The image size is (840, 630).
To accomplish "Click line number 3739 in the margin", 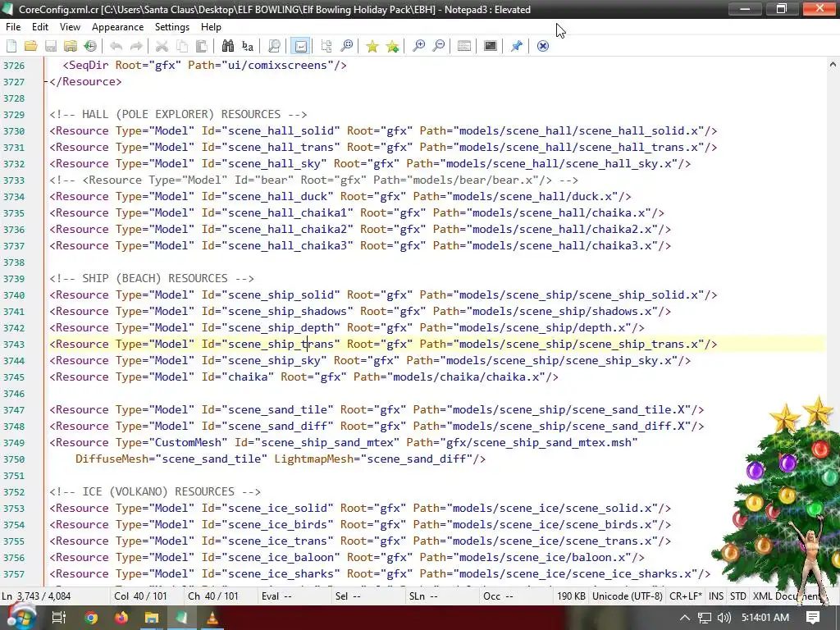I will coord(14,279).
